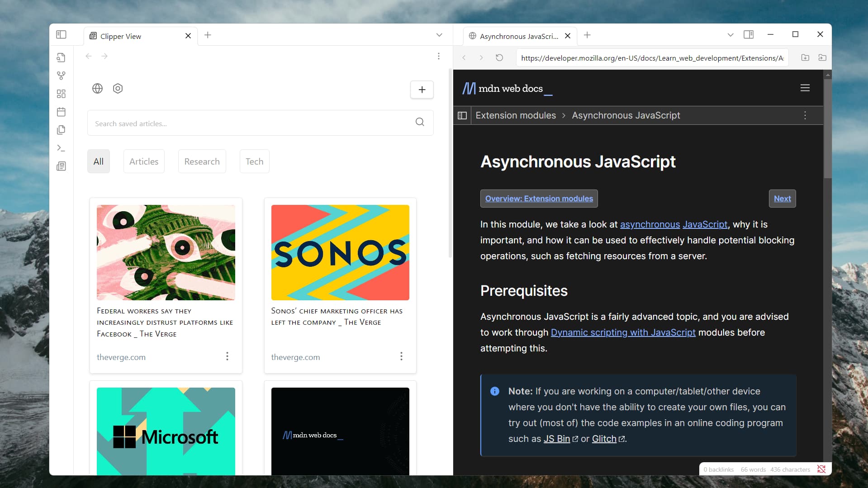This screenshot has width=868, height=488.
Task: Open page in external folder icon
Action: tap(822, 57)
